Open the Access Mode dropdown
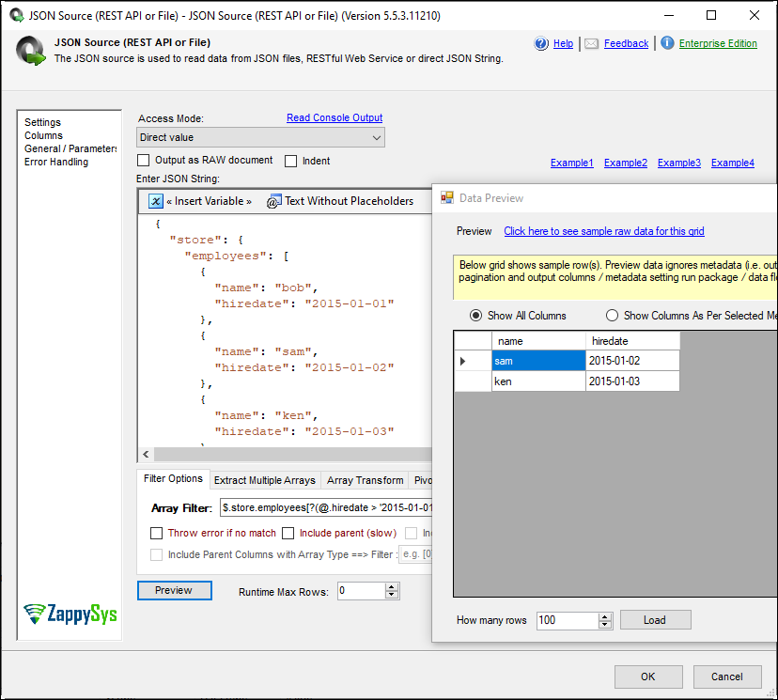The height and width of the screenshot is (700, 778). pos(260,137)
